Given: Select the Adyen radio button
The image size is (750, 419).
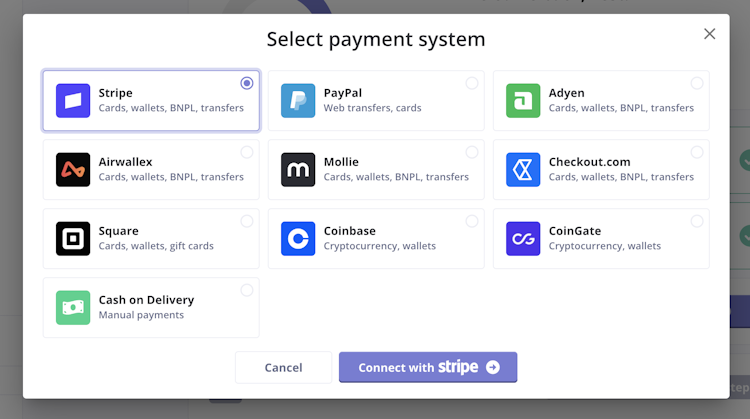Looking at the screenshot, I should point(697,83).
